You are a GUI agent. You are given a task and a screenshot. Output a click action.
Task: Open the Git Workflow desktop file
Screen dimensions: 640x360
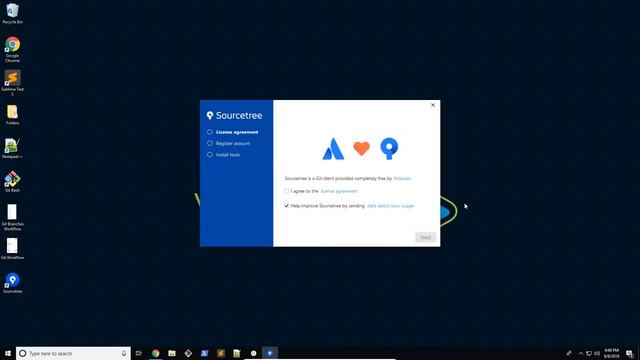[x=12, y=249]
